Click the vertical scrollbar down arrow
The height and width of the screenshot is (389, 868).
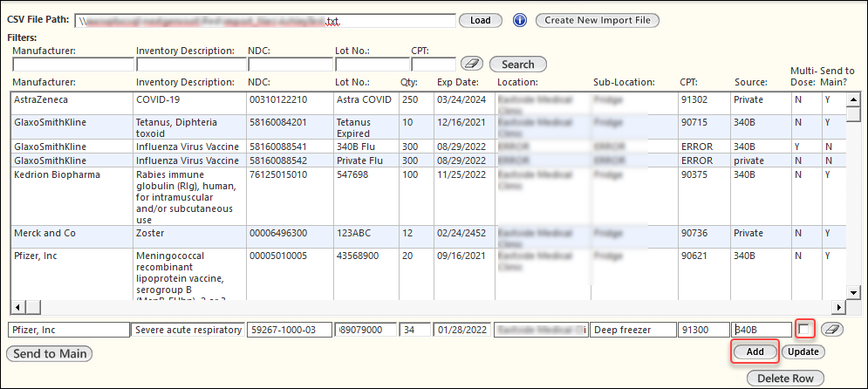(x=854, y=293)
